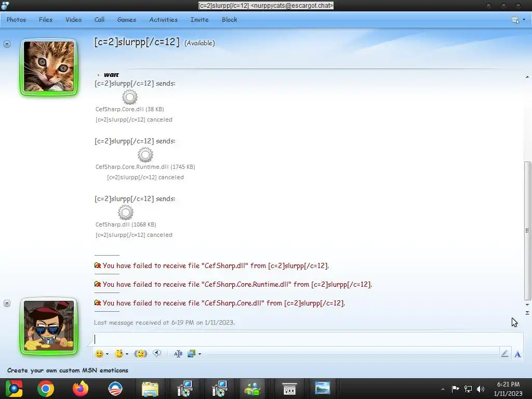
Task: Click the background picture icon
Action: 191,354
